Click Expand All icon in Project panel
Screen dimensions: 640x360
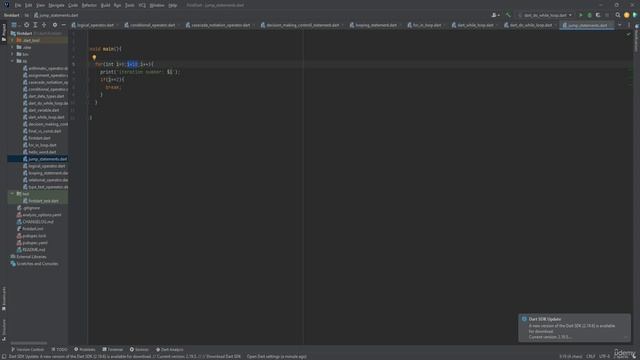(x=36, y=25)
